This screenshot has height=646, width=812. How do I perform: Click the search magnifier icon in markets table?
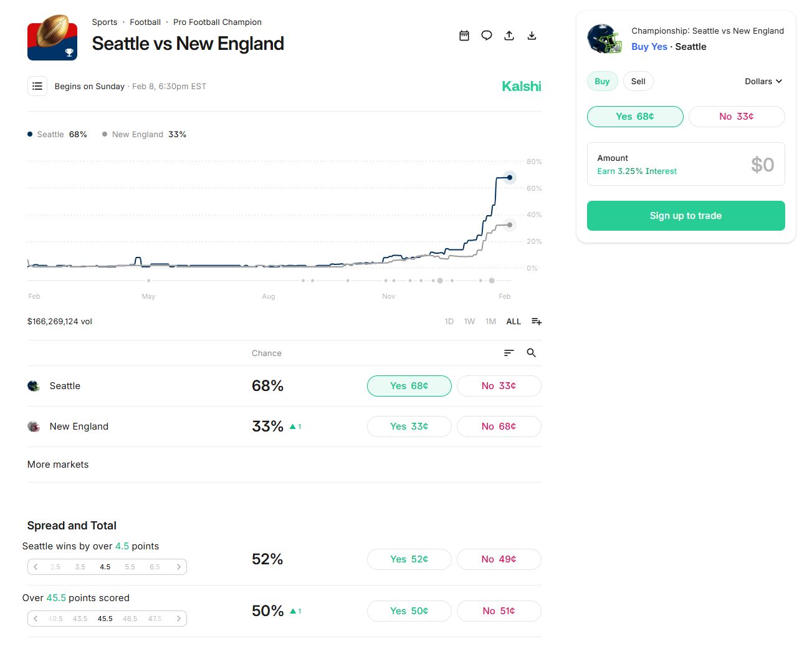click(532, 353)
